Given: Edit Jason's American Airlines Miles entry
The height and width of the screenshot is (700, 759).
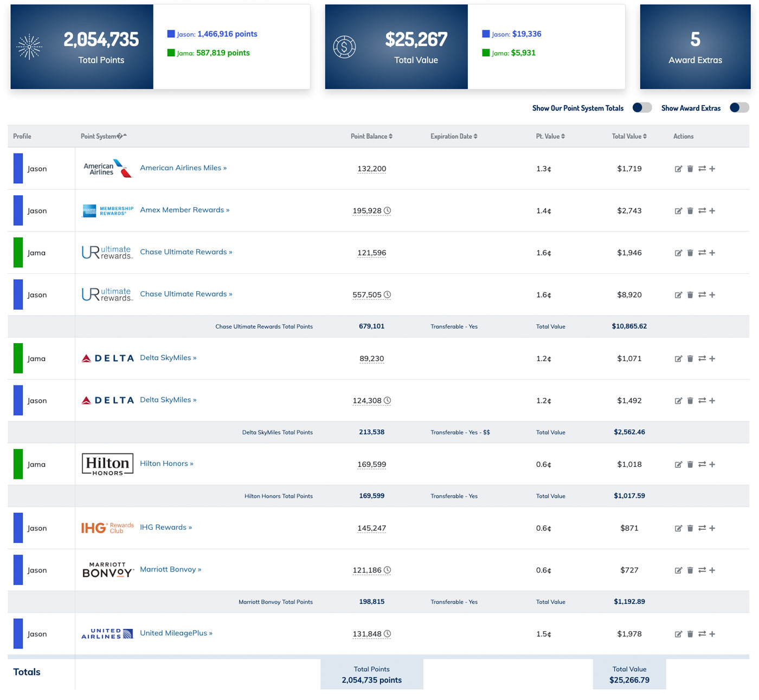Looking at the screenshot, I should click(x=678, y=169).
